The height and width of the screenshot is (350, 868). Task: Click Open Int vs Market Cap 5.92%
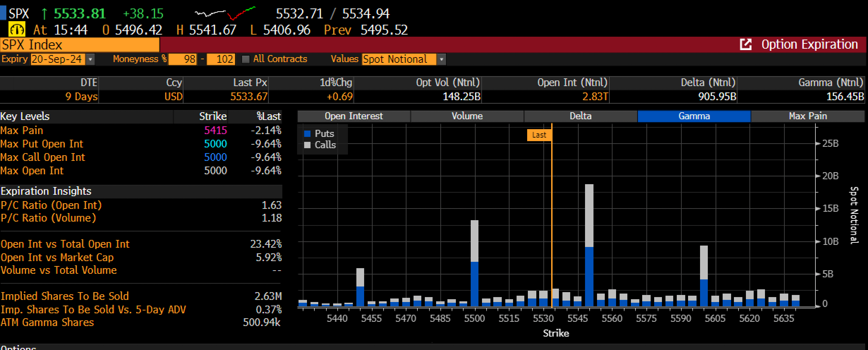coord(269,258)
